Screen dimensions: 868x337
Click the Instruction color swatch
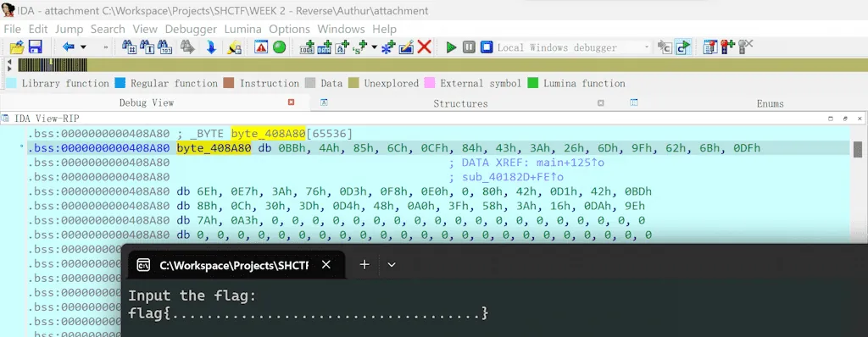(229, 84)
